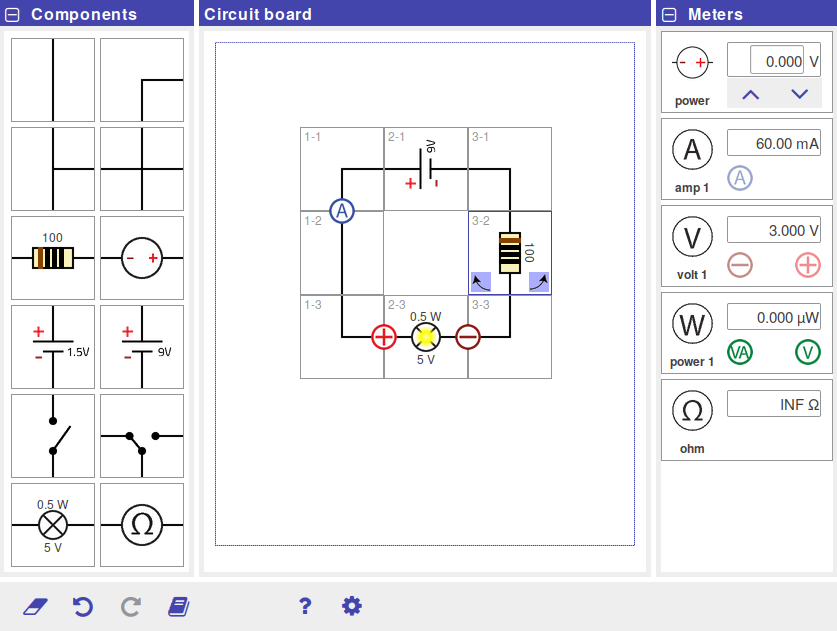Toggle voltmeter positive probe in Meters
Image resolution: width=837 pixels, height=631 pixels.
click(x=807, y=265)
